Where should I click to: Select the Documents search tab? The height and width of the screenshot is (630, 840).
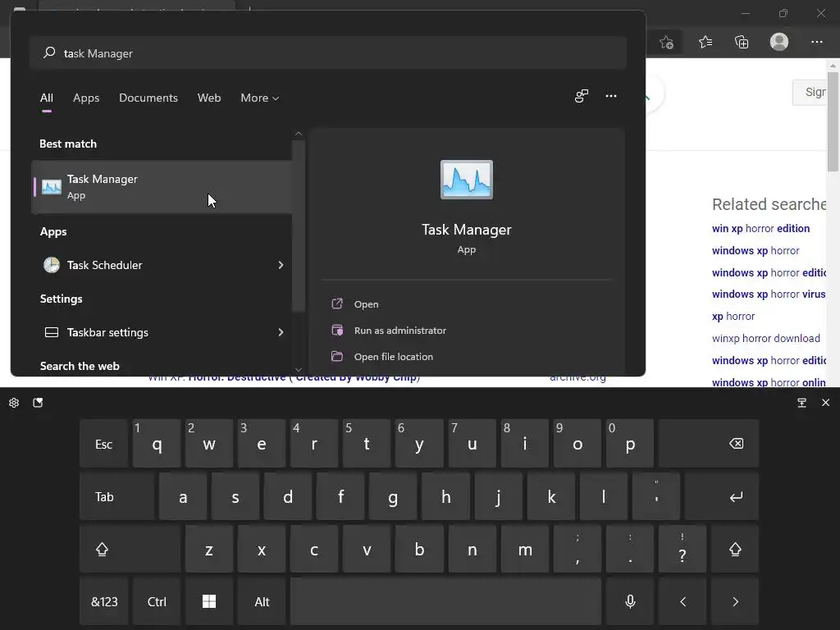coord(148,98)
